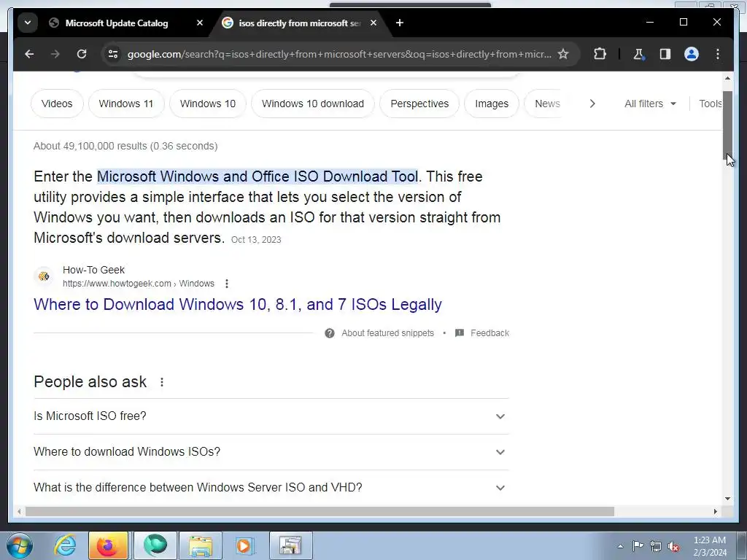
Task: Reload the Google search page
Action: 82,54
